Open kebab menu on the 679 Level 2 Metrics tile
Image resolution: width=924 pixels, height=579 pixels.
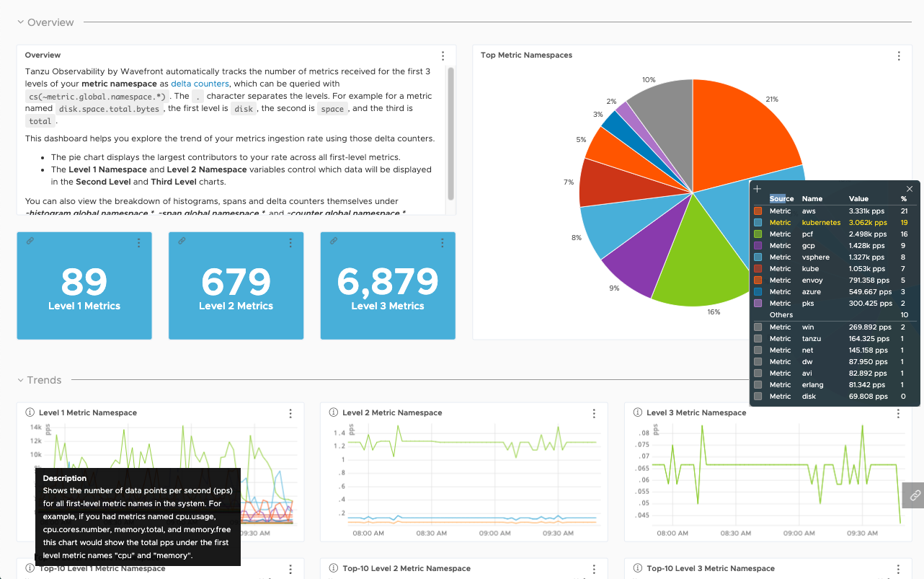(291, 243)
